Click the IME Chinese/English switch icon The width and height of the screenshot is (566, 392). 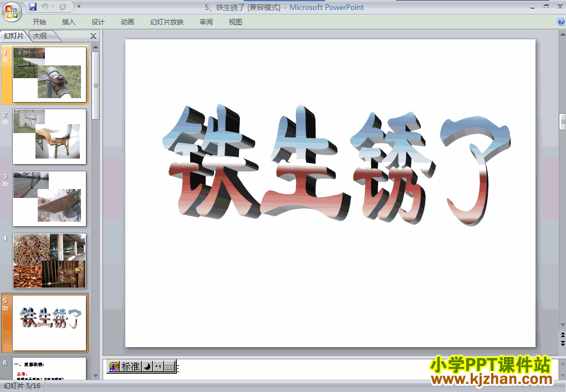114,366
